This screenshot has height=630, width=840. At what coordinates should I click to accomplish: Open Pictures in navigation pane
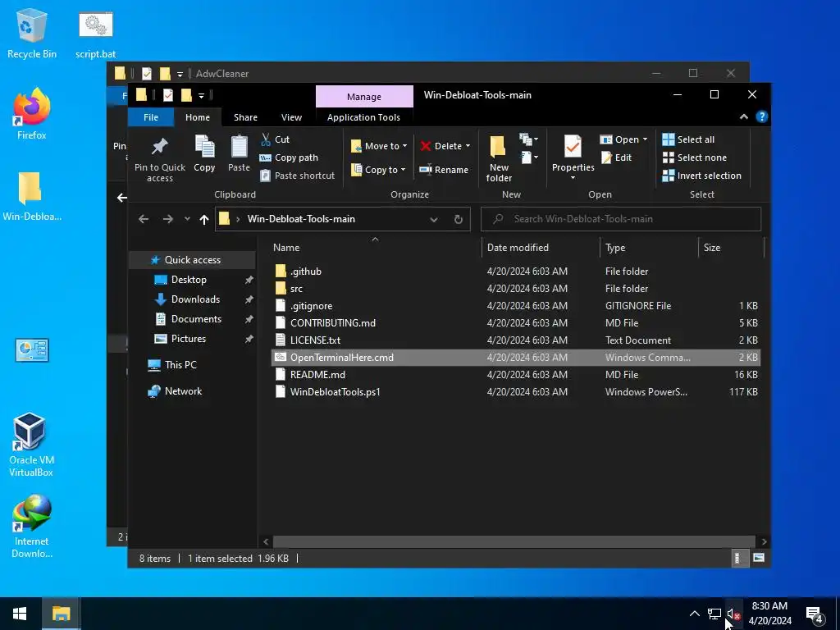(x=188, y=339)
